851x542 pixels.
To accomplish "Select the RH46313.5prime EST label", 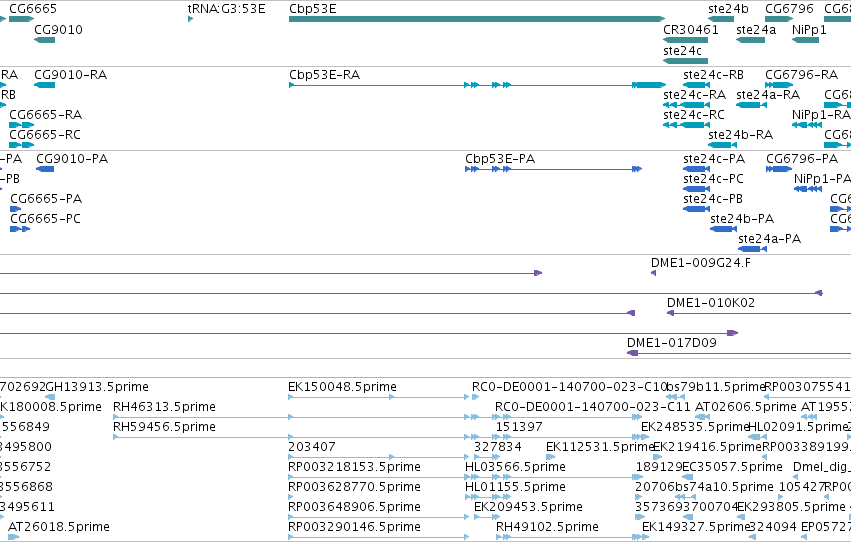I will [x=164, y=407].
